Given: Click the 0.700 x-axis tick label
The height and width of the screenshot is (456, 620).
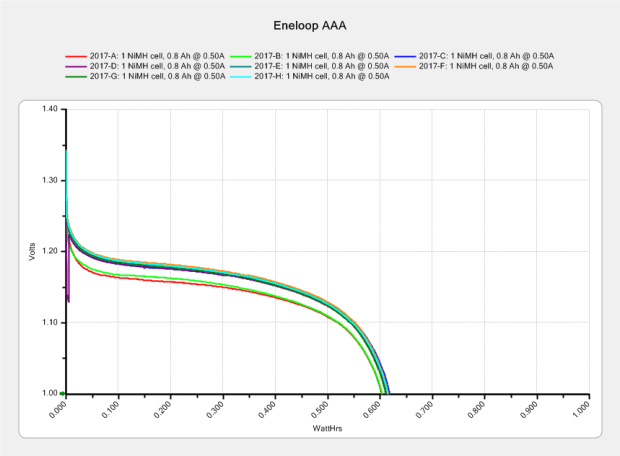Looking at the screenshot, I should 424,409.
